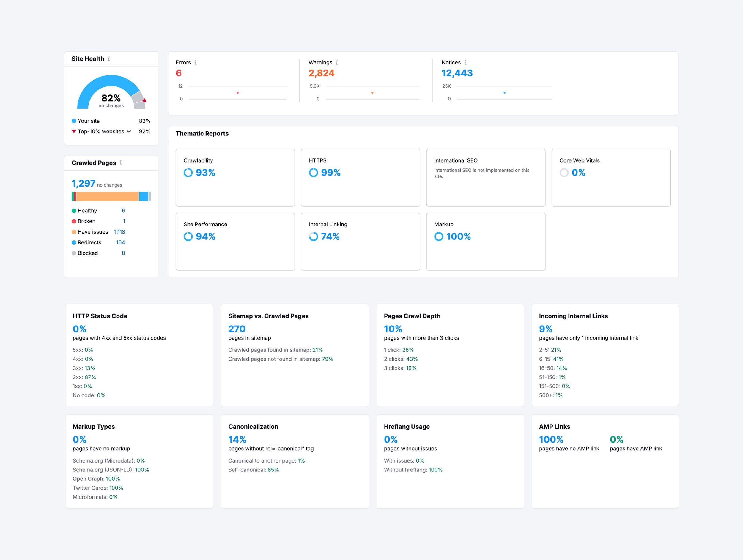Viewport: 743px width, 560px height.
Task: Open the Site Performance report card
Action: coord(235,242)
